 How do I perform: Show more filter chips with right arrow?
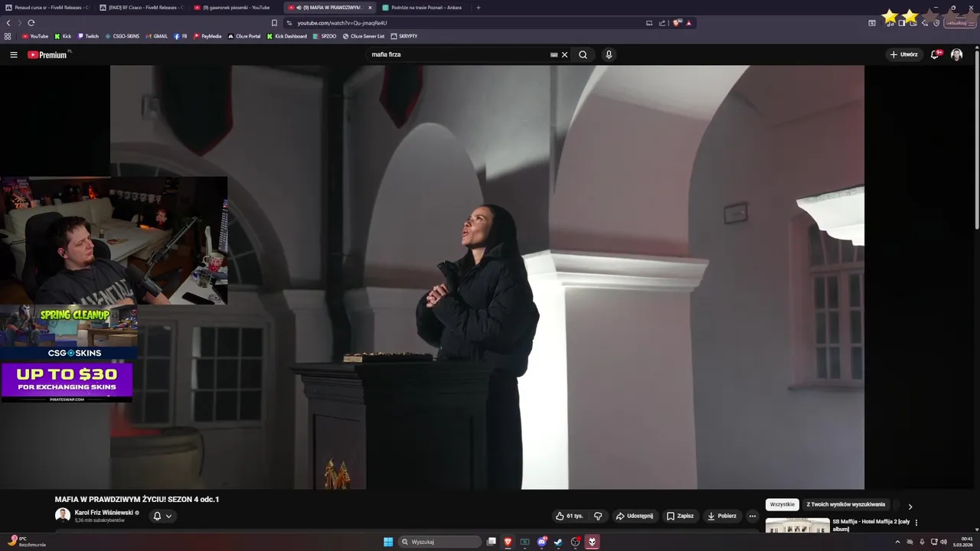[910, 506]
